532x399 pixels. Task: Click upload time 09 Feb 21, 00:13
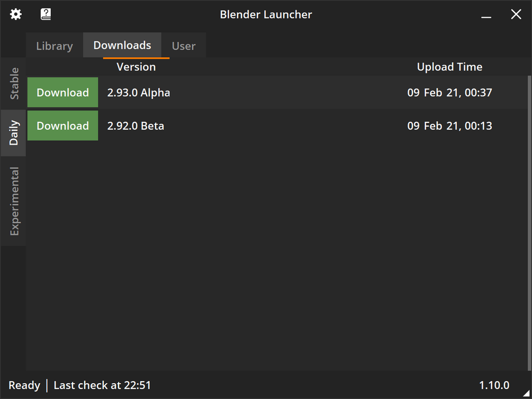coord(449,126)
